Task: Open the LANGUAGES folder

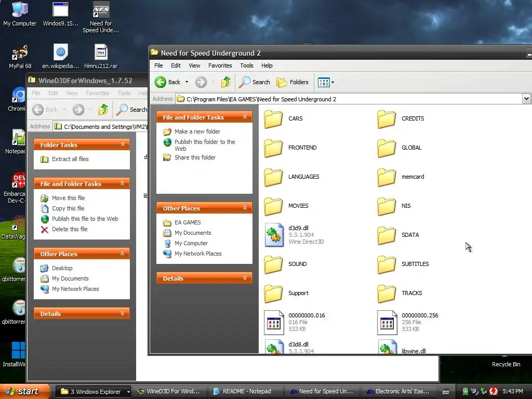Action: coord(291,177)
